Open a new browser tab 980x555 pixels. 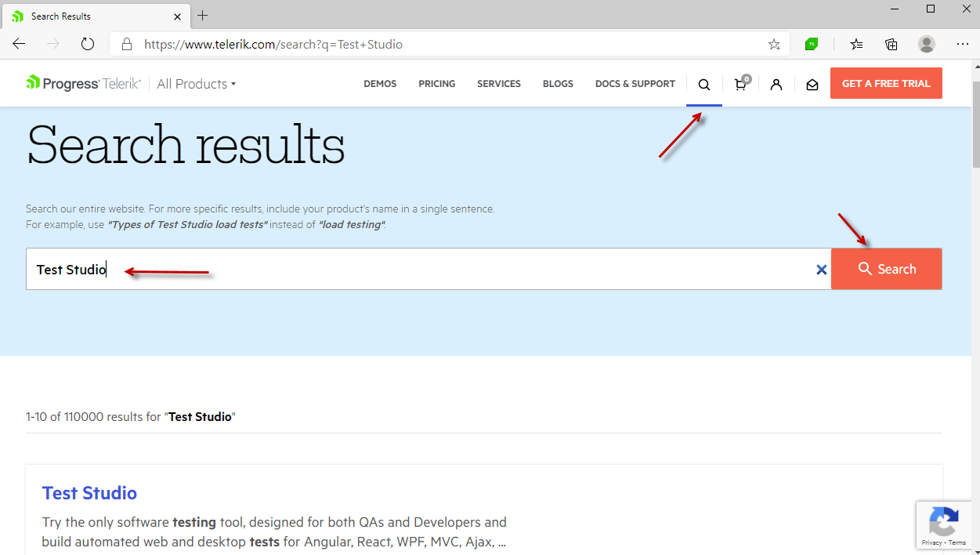point(203,16)
